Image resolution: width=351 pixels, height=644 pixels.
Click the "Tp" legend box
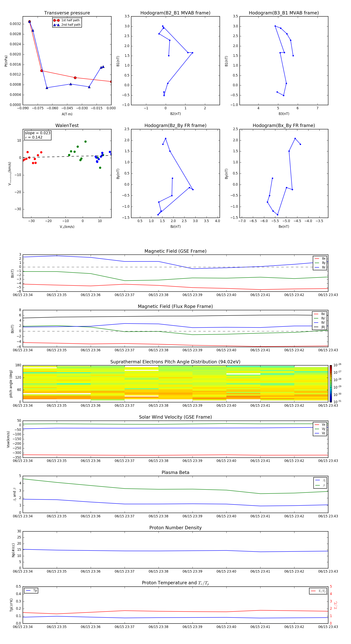31,591
